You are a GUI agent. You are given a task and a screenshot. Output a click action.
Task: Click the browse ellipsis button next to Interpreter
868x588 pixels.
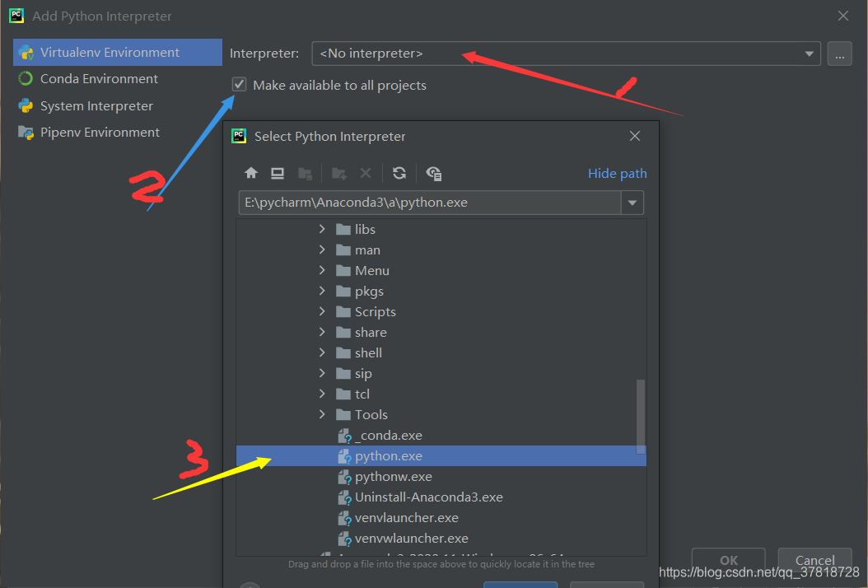pos(839,54)
